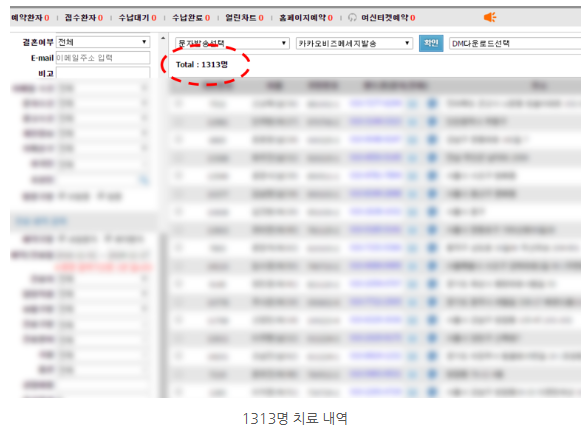This screenshot has height=440, width=588.
Task: Show the 열린차트 list
Action: click(244, 18)
